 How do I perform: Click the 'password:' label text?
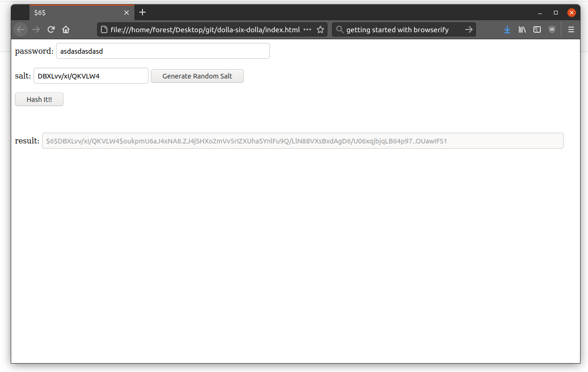coord(34,51)
